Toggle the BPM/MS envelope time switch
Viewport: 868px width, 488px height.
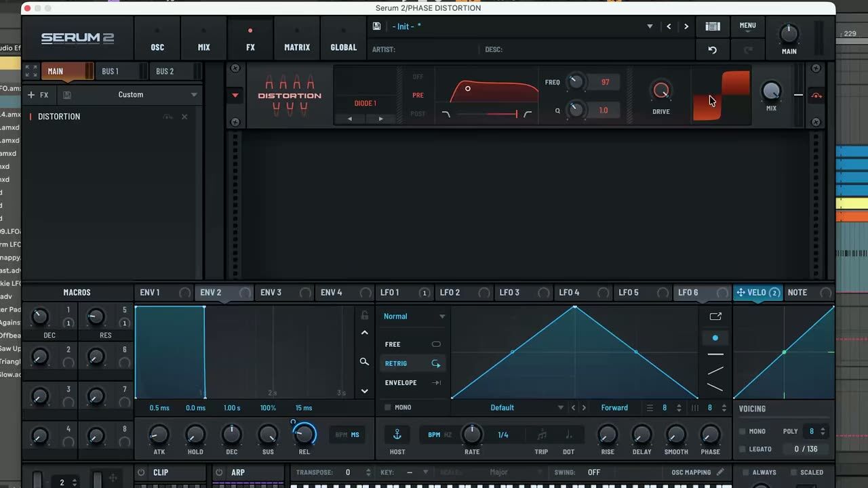tap(348, 435)
